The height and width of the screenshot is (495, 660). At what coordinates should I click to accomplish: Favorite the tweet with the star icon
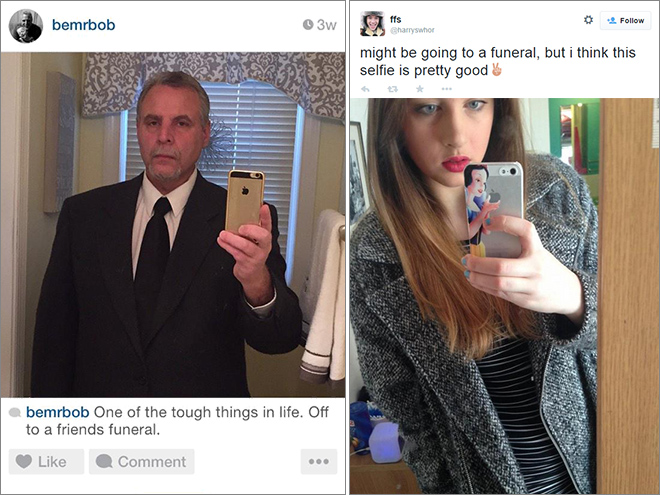420,89
